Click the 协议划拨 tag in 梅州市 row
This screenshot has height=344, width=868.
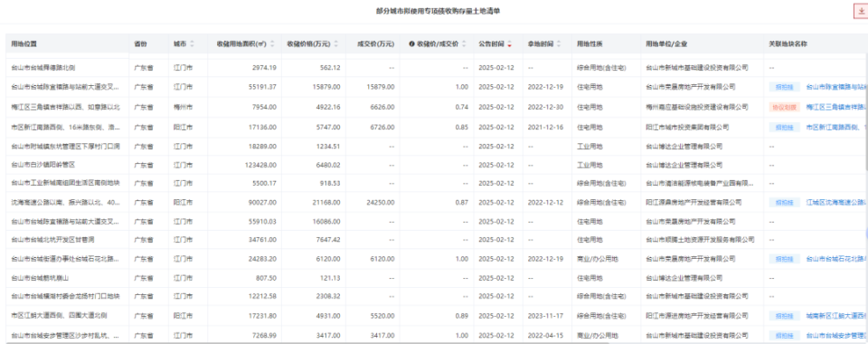(x=783, y=107)
